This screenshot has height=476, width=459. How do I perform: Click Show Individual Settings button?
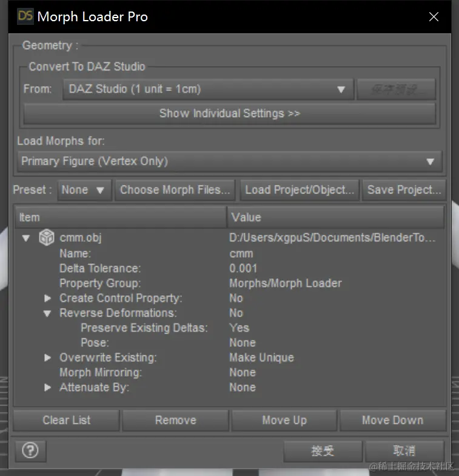[x=230, y=113]
